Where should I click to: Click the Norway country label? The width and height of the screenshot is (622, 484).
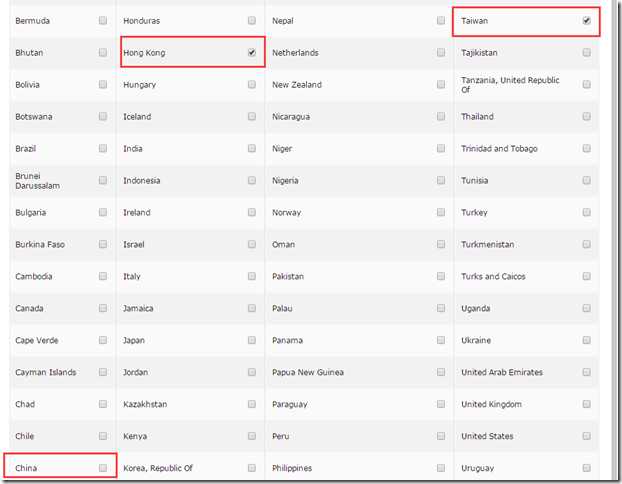click(286, 212)
